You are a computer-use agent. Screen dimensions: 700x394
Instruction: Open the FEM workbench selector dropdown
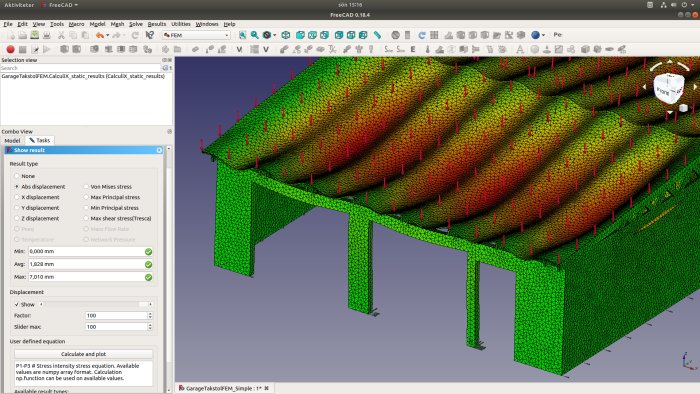coord(196,35)
